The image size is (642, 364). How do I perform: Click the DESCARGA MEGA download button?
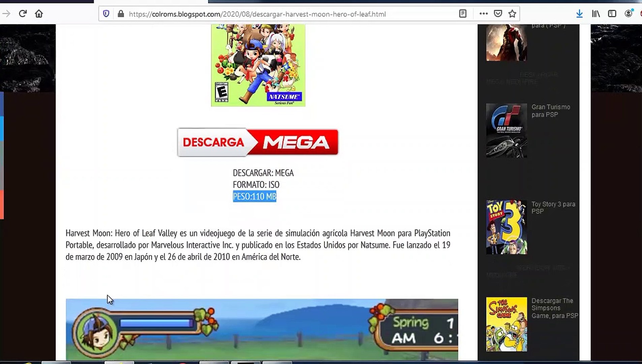click(x=258, y=142)
